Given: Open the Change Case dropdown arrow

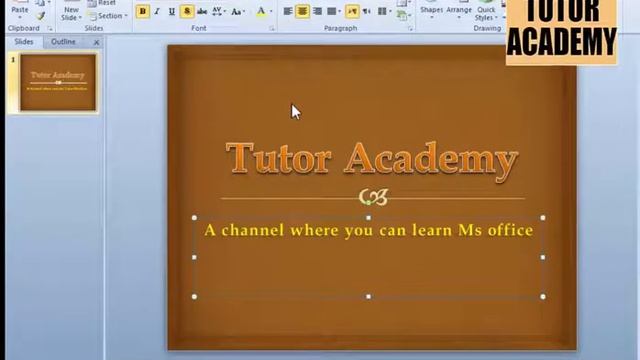Looking at the screenshot, I should coord(244,12).
